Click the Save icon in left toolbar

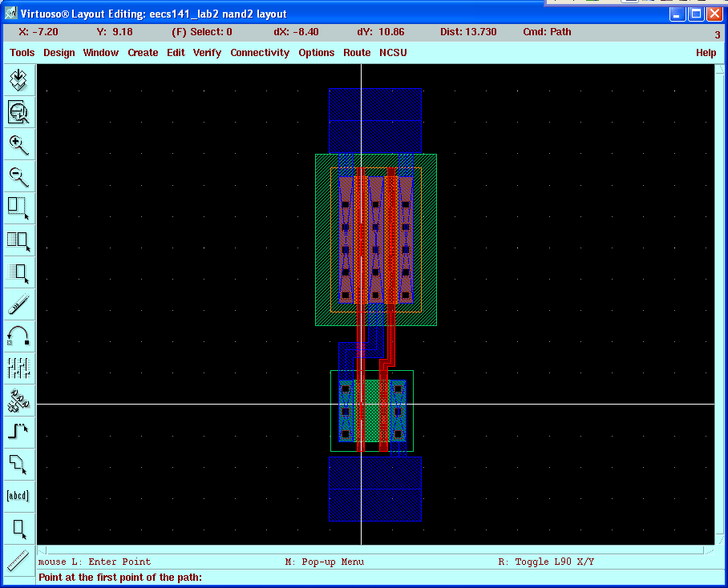(x=18, y=80)
